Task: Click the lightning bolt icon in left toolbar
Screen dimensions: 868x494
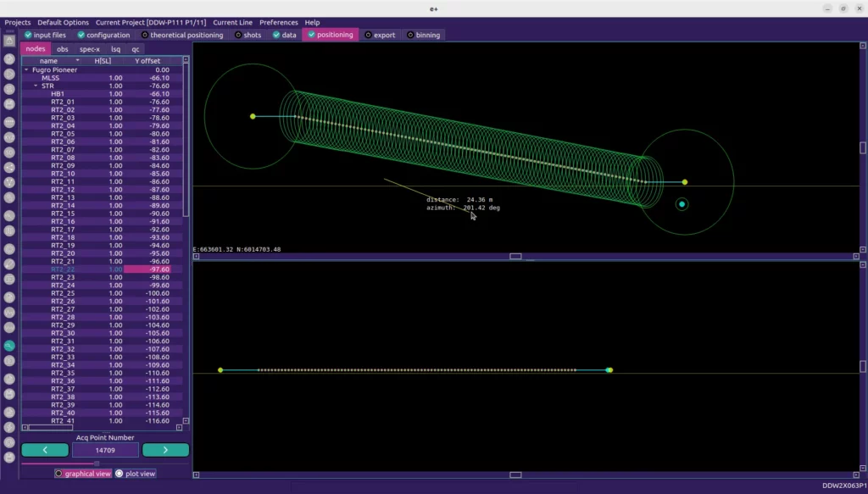Action: point(9,427)
